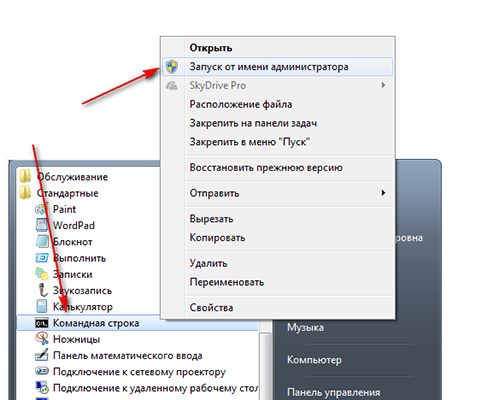Click the Paint label in Start menu
This screenshot has width=487, height=400.
(x=64, y=209)
